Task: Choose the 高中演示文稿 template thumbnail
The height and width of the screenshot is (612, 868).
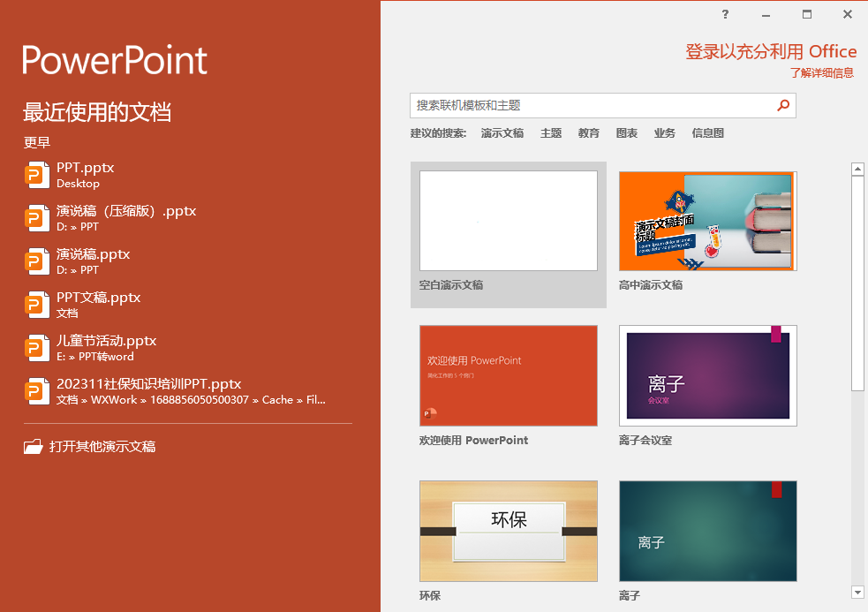Action: (708, 221)
